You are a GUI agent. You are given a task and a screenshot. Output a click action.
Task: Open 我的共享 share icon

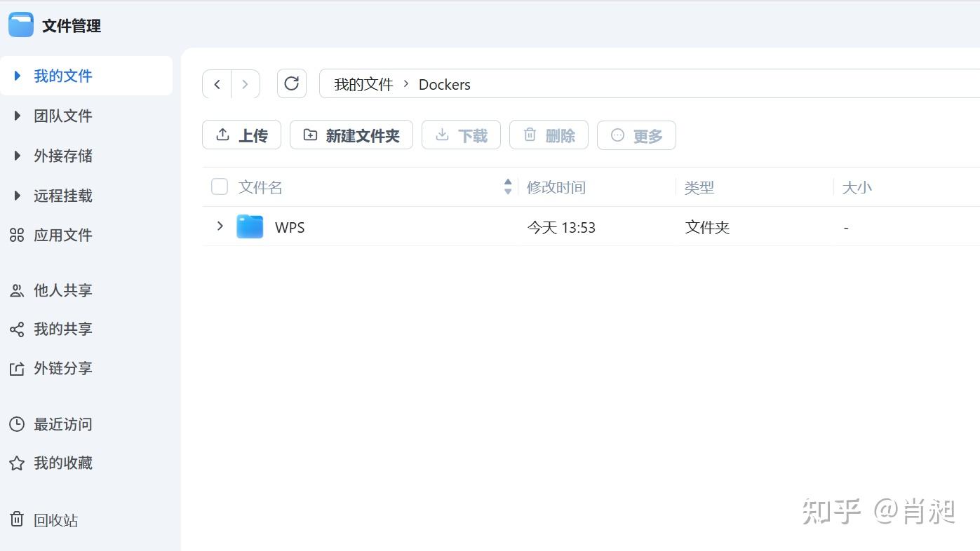click(x=17, y=329)
